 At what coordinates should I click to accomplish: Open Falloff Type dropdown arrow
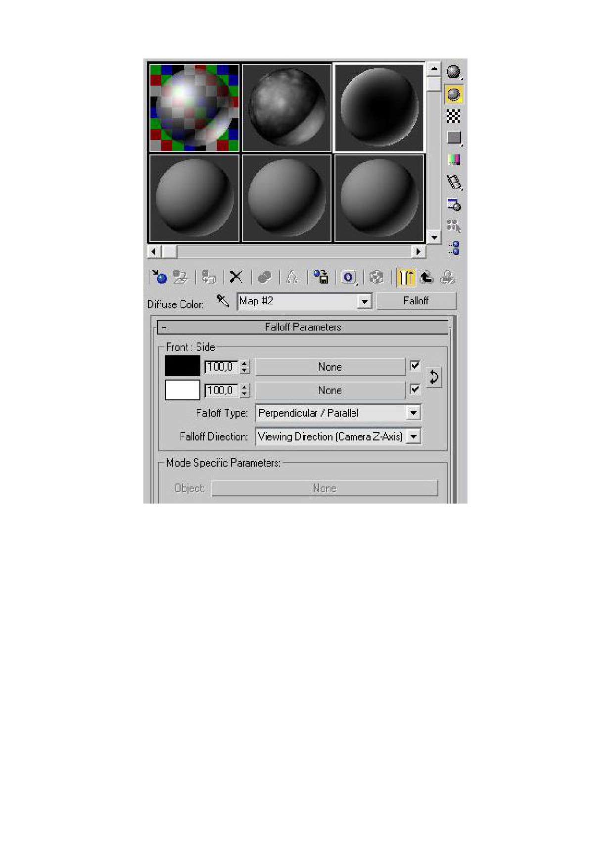click(413, 413)
